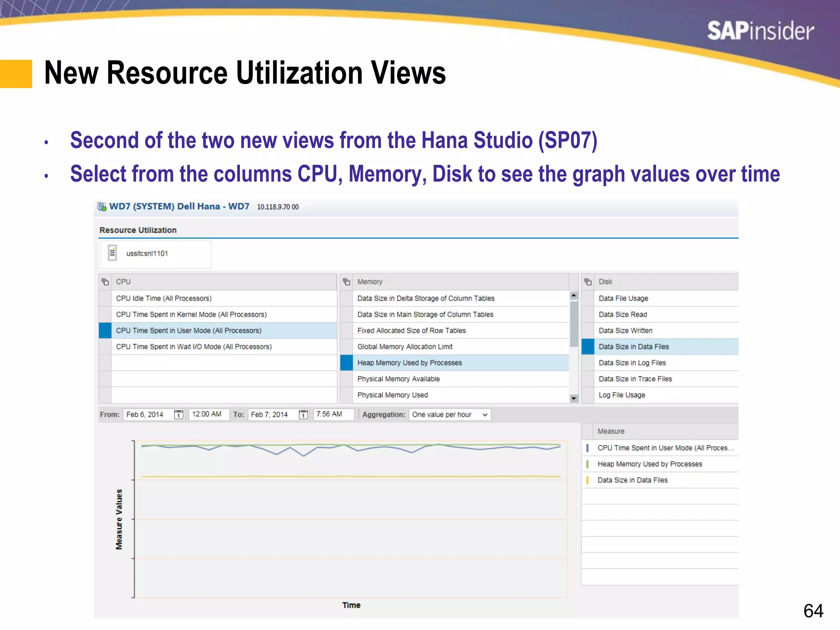840x630 pixels.
Task: Select Data Size in Trace Files row
Action: 667,379
